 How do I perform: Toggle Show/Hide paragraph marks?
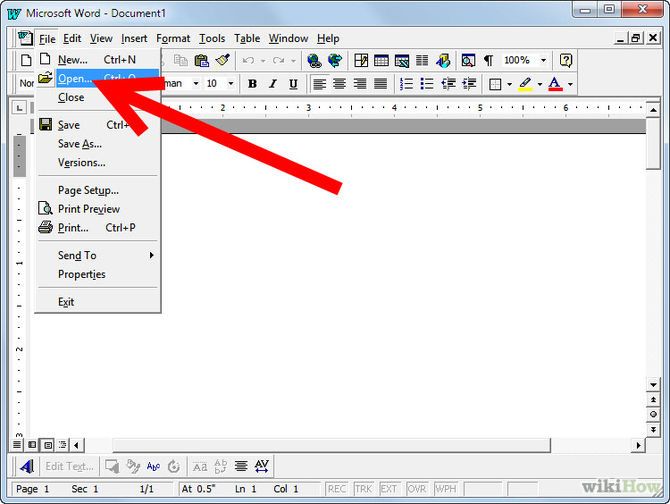click(488, 60)
